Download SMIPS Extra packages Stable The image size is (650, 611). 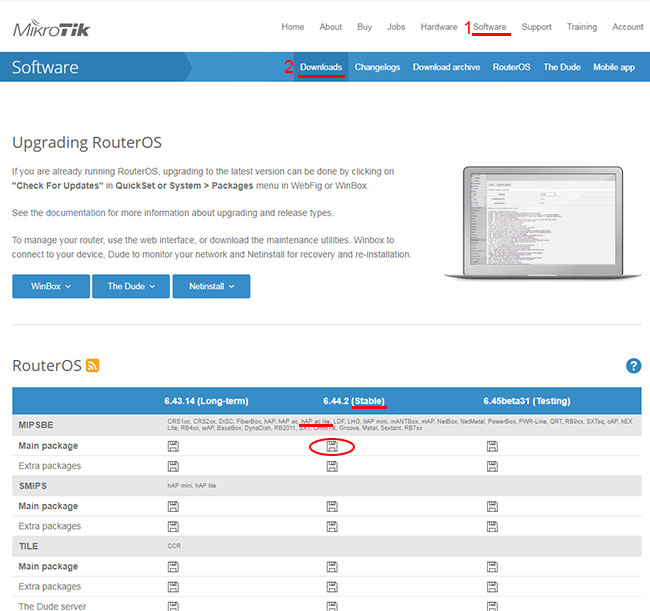[332, 526]
